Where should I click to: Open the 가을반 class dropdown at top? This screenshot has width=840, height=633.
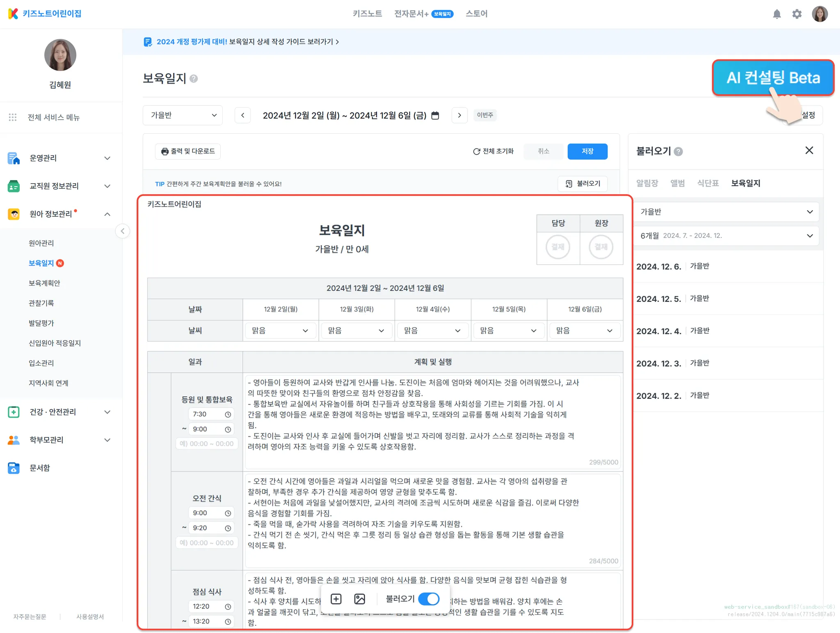183,116
